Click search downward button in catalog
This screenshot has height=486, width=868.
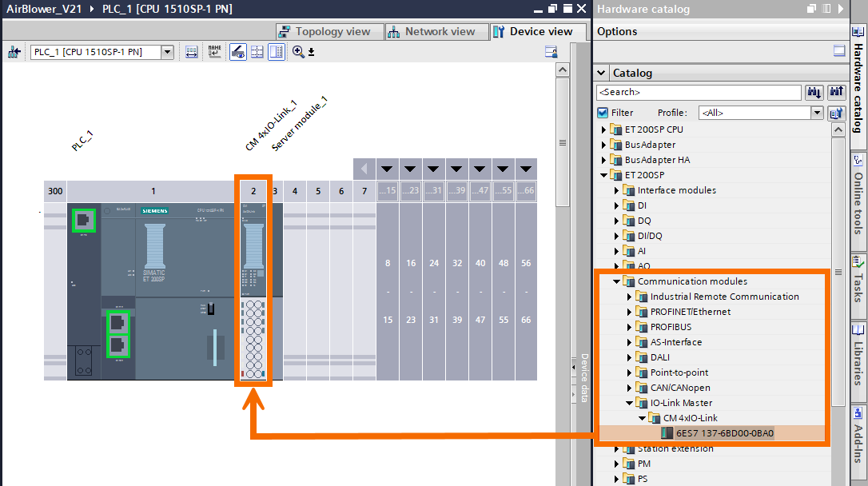tap(814, 93)
